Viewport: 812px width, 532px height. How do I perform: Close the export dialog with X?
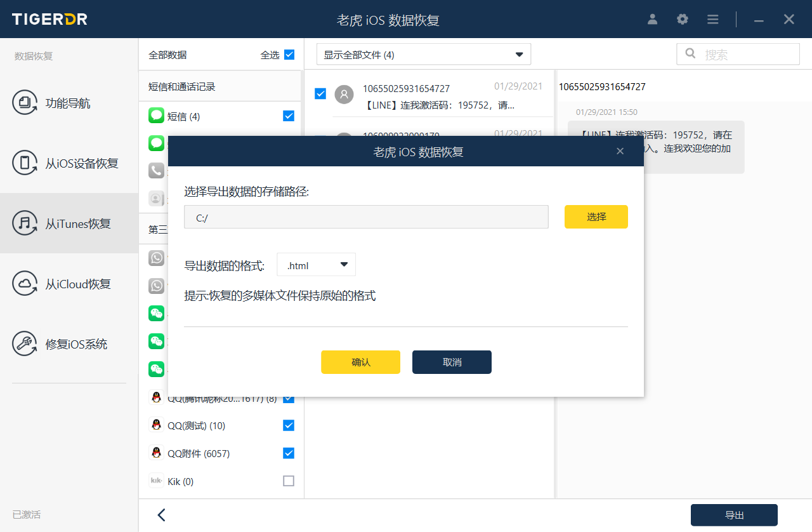[620, 151]
